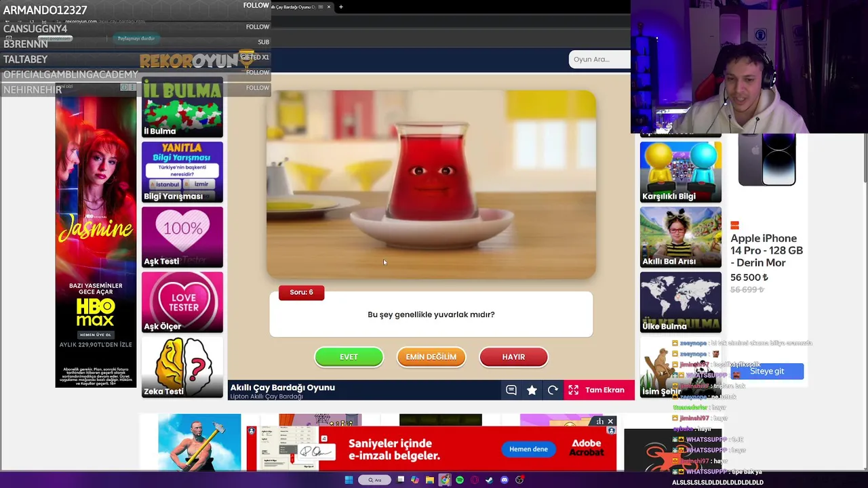Switch to Chrome in the taskbar
Viewport: 868px width, 488px height.
pos(445,480)
